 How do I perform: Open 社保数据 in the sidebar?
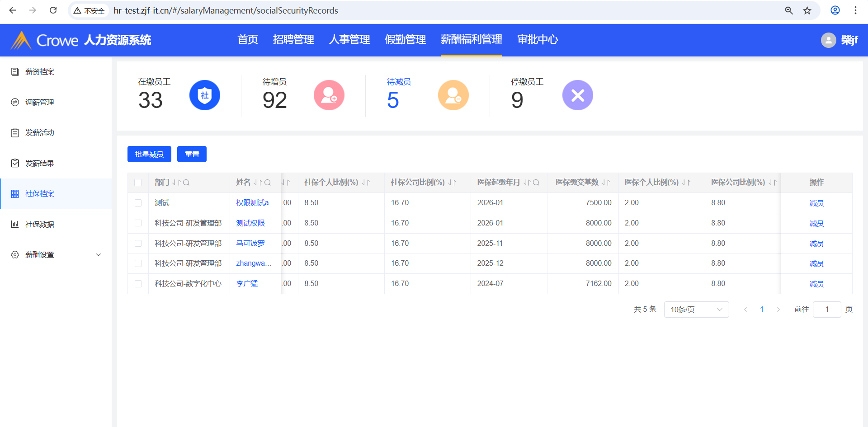pyautogui.click(x=40, y=225)
